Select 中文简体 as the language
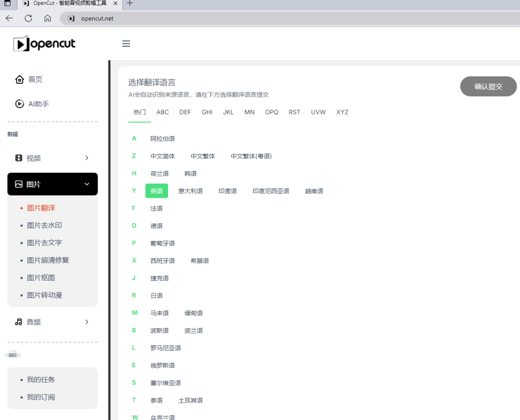 163,156
